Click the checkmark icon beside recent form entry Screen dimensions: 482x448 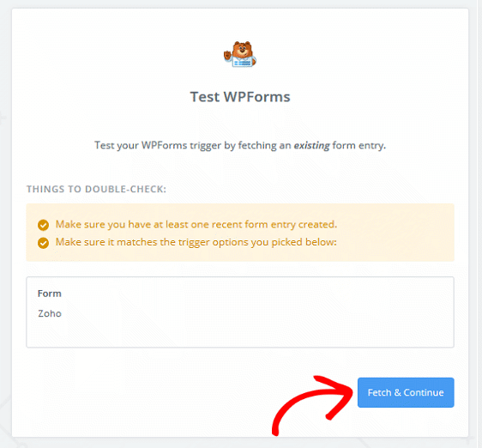(43, 225)
